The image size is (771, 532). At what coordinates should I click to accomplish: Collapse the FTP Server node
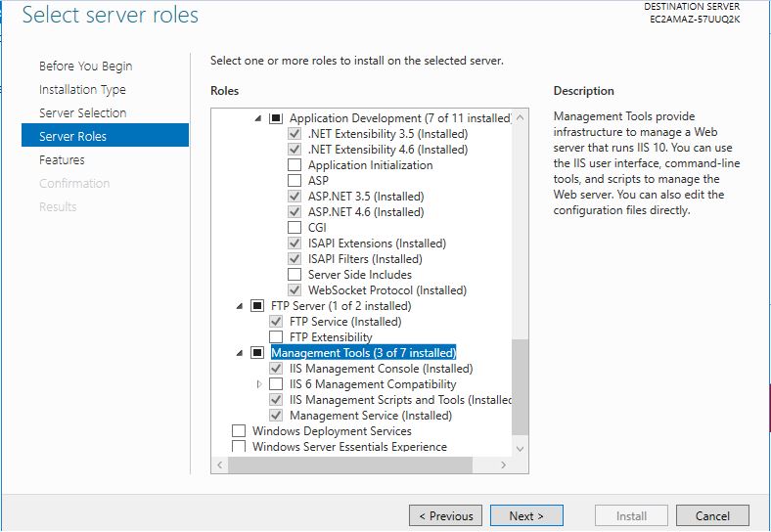pyautogui.click(x=241, y=306)
